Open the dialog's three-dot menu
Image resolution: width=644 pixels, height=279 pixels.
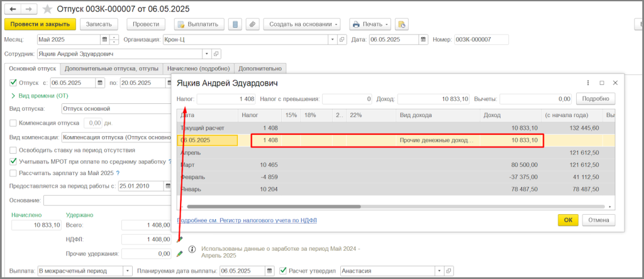click(588, 83)
